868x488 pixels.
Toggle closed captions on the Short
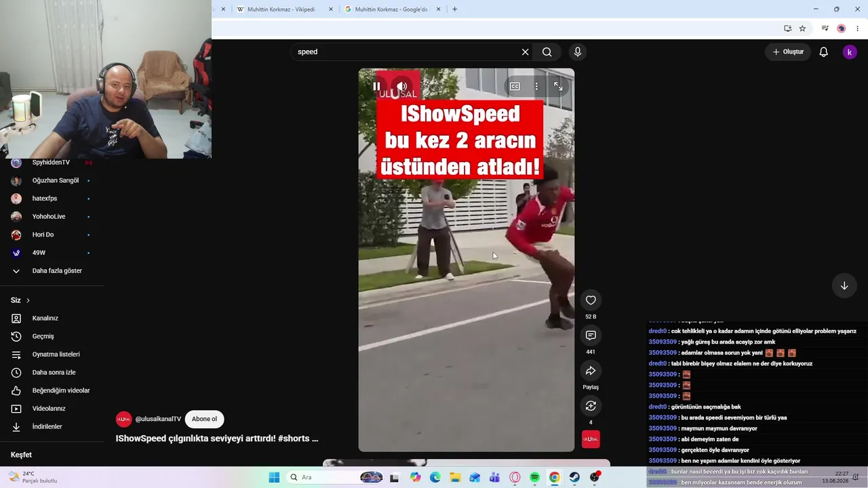[x=515, y=86]
